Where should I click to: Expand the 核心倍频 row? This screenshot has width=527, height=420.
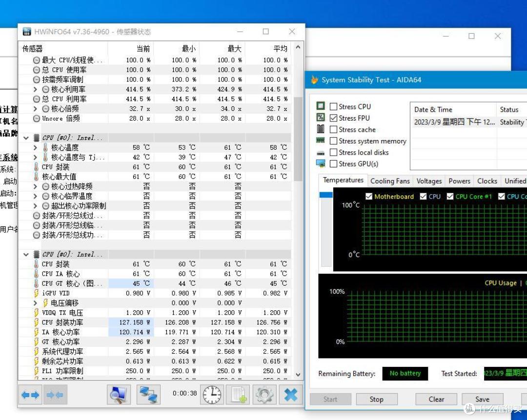pos(35,108)
